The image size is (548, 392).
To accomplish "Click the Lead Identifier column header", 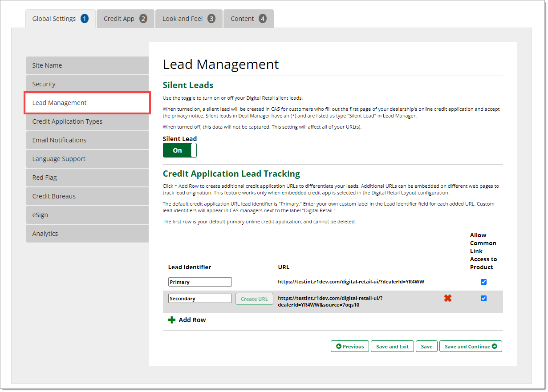I will coord(190,267).
